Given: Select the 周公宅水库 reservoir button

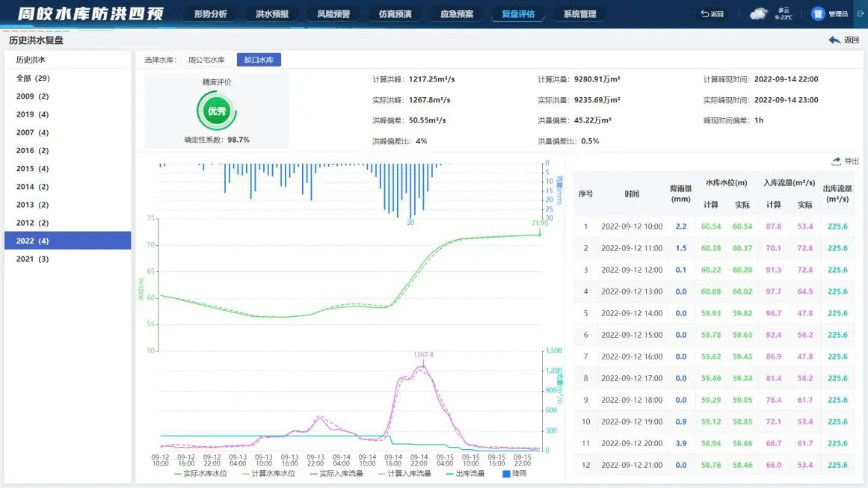Looking at the screenshot, I should point(206,60).
